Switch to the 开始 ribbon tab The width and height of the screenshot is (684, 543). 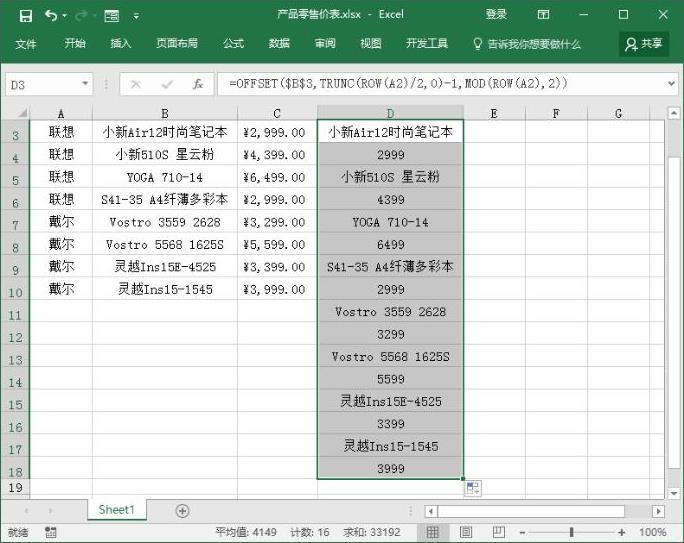point(75,43)
